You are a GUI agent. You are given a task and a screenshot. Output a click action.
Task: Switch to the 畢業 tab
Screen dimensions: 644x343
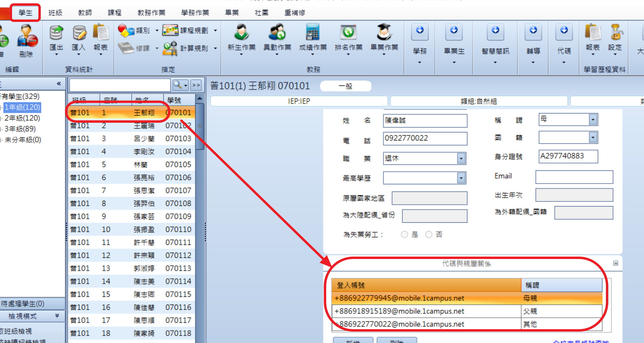232,13
